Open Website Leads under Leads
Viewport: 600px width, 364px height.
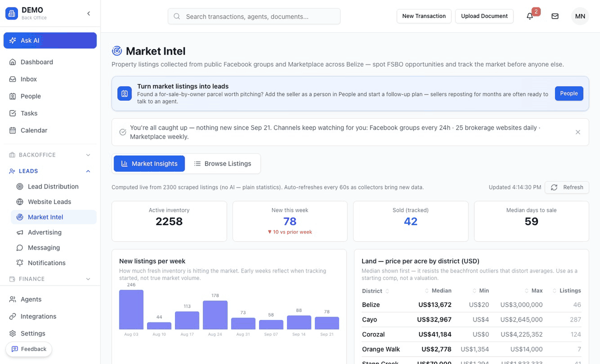pyautogui.click(x=53, y=201)
